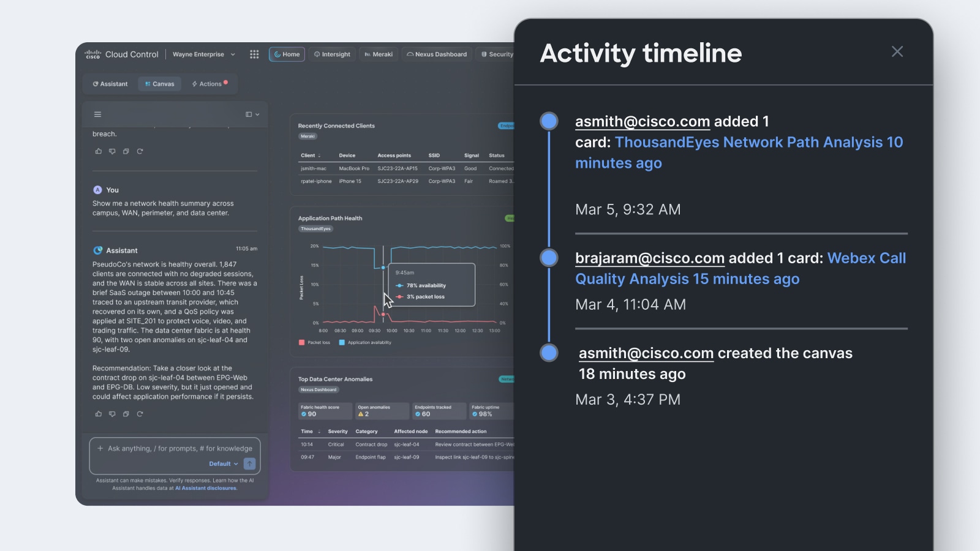Select the rpatel-iphone client row
Viewport: 980px width, 551px height.
(x=405, y=181)
